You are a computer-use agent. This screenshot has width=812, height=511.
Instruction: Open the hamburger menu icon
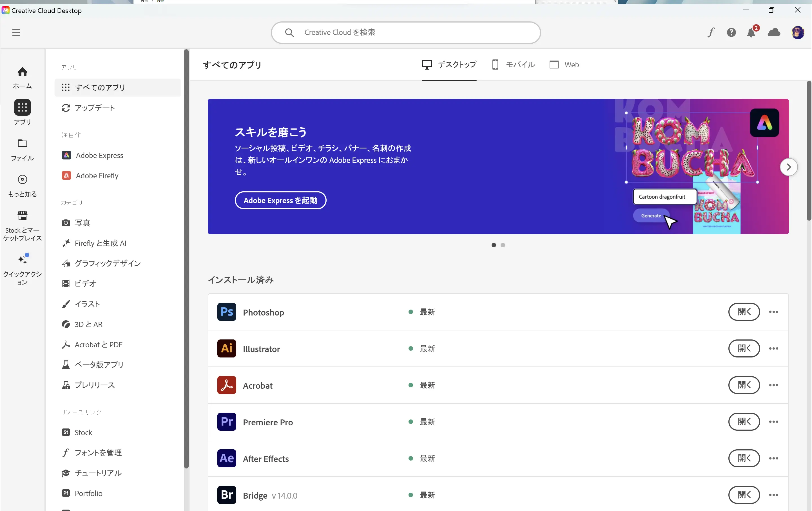click(16, 32)
